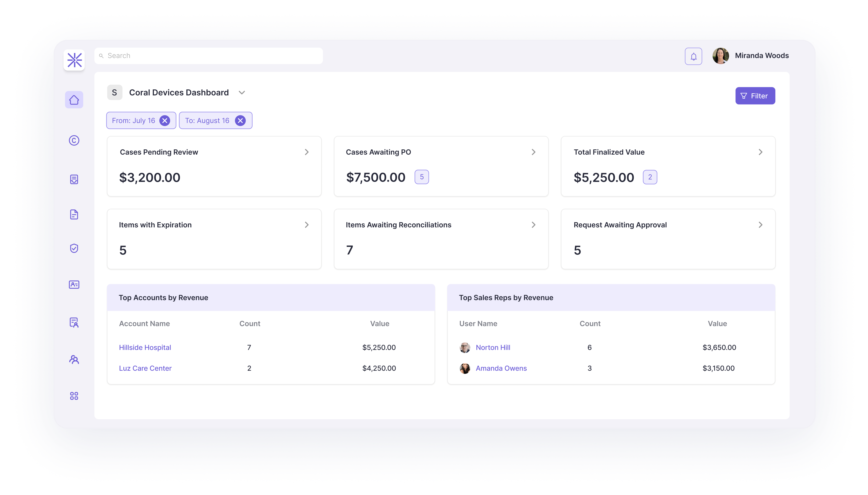Click the Home icon in the sidebar
The width and height of the screenshot is (868, 495).
pos(74,100)
